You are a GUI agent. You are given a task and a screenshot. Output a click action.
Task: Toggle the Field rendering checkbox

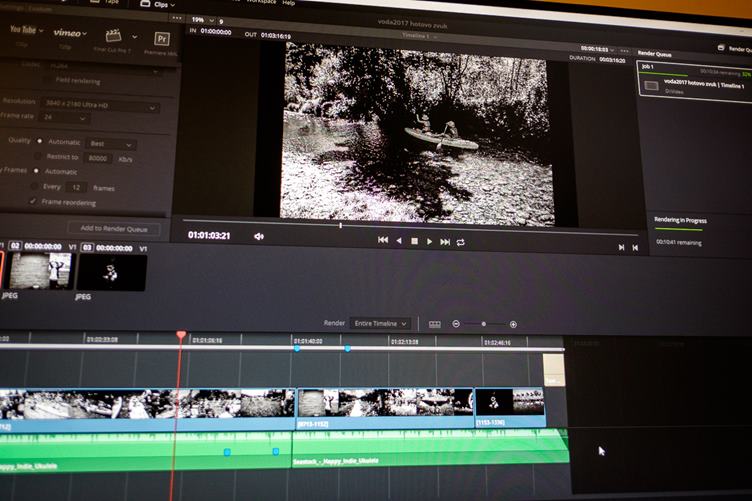coord(47,79)
